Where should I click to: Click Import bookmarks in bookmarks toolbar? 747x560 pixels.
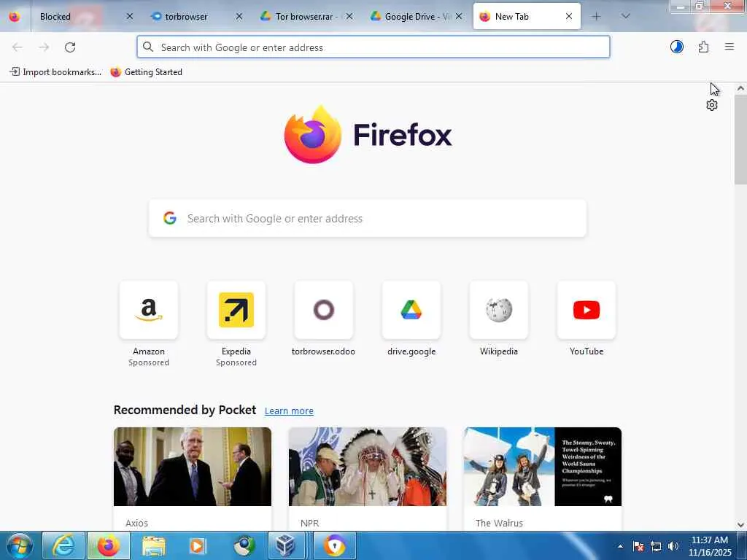point(55,72)
